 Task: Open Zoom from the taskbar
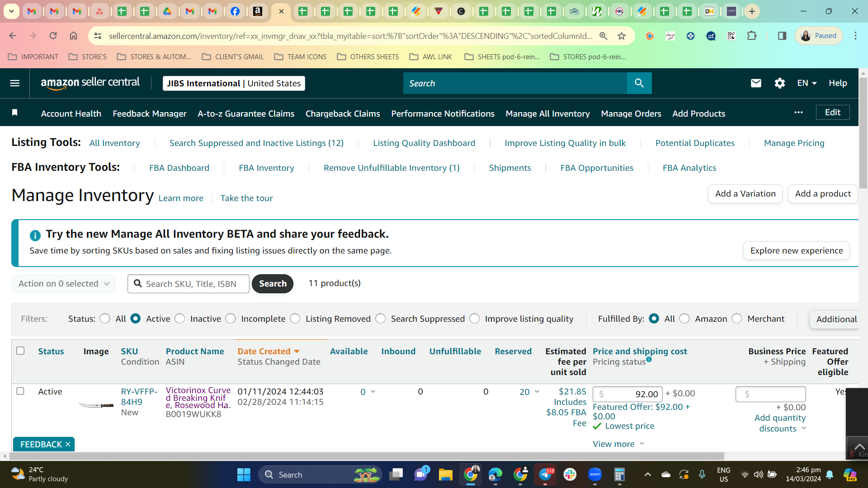click(595, 474)
